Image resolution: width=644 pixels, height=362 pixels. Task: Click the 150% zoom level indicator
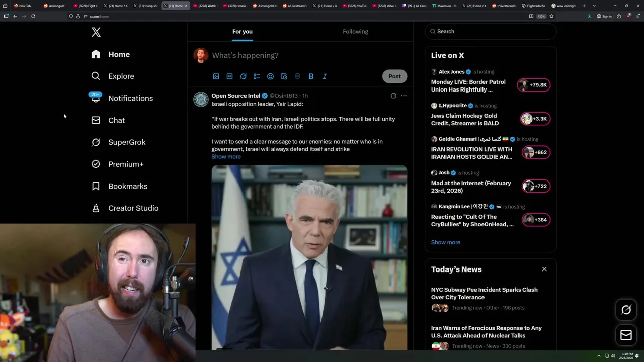point(541,16)
